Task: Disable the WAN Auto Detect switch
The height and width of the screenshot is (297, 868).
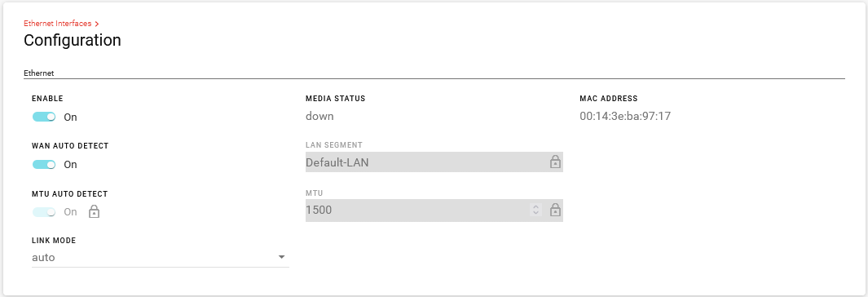Action: coord(44,165)
